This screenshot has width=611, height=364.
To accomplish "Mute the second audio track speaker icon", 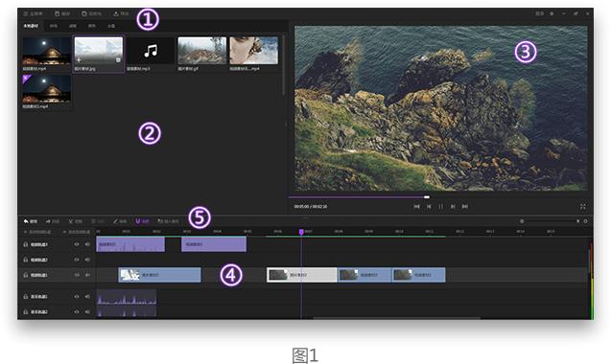I will point(87,312).
